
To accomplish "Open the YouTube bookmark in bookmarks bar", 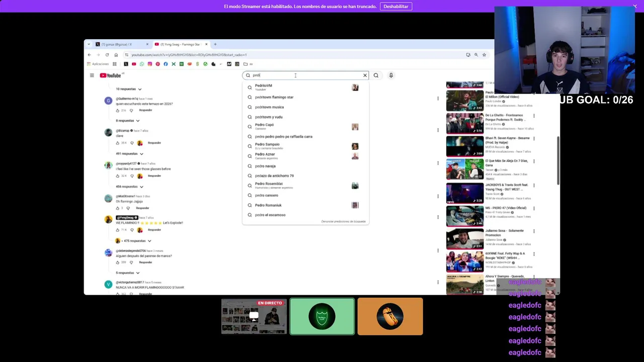I will (x=134, y=64).
